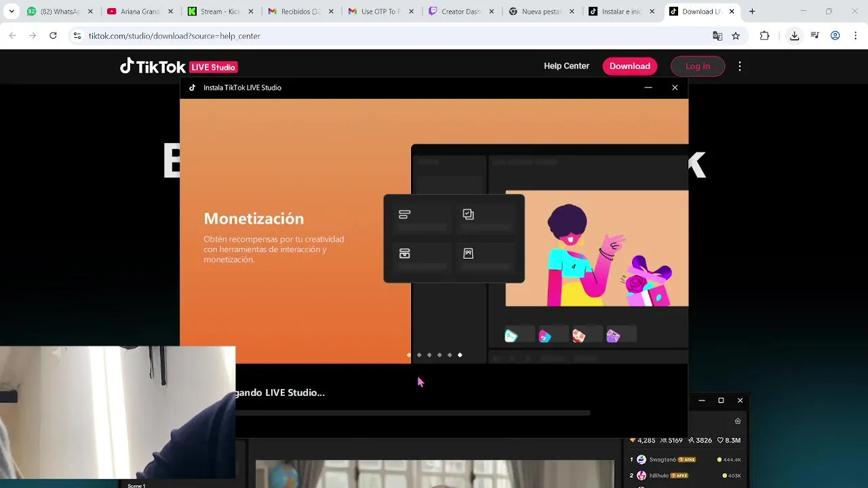Bookmark this page with the star
Screen dimensions: 868x488
pos(736,36)
